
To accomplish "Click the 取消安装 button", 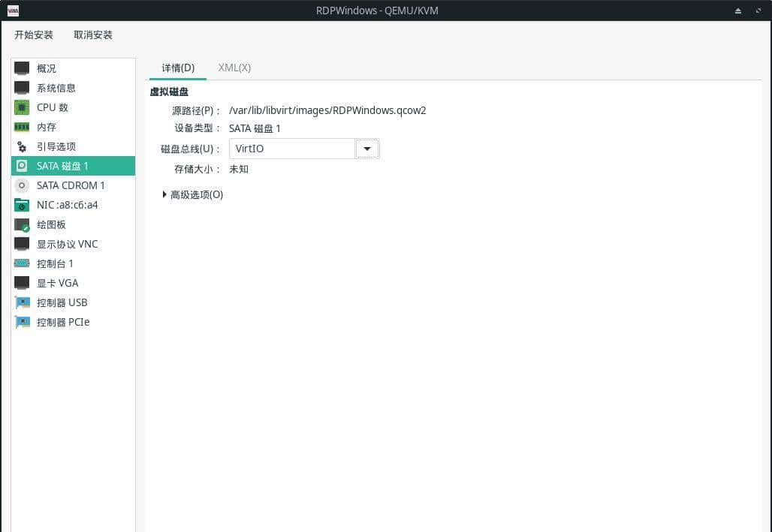I will pyautogui.click(x=92, y=35).
